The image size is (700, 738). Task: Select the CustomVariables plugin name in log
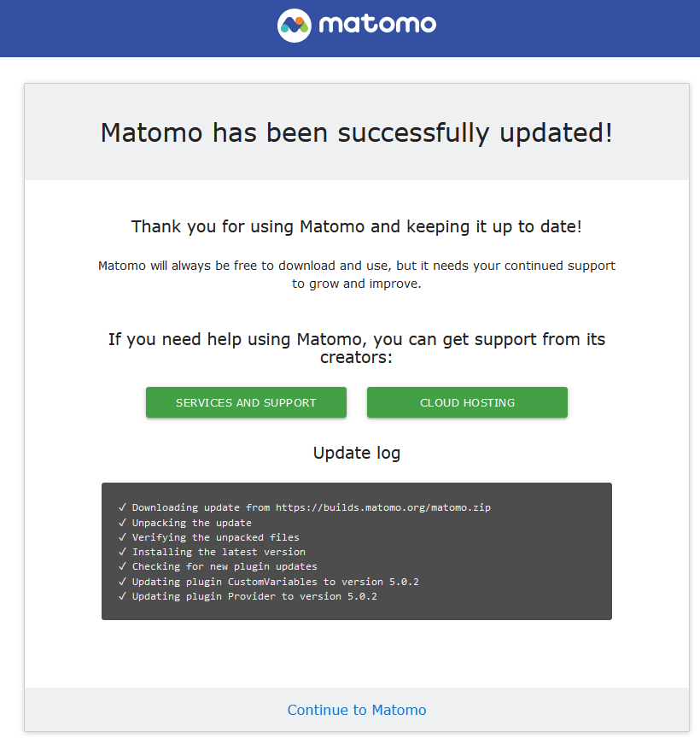[x=271, y=582]
